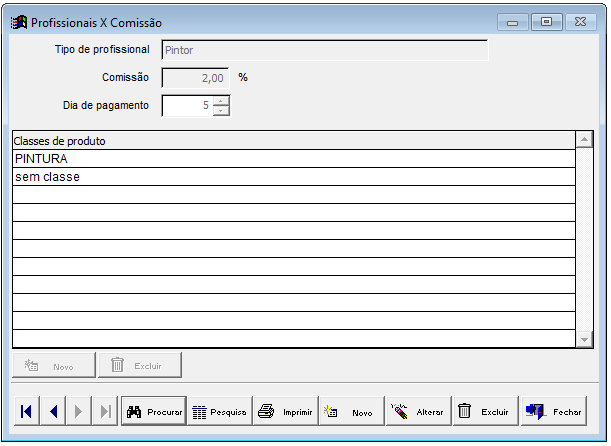611x446 pixels.
Task: Go to the first record
Action: click(x=26, y=411)
